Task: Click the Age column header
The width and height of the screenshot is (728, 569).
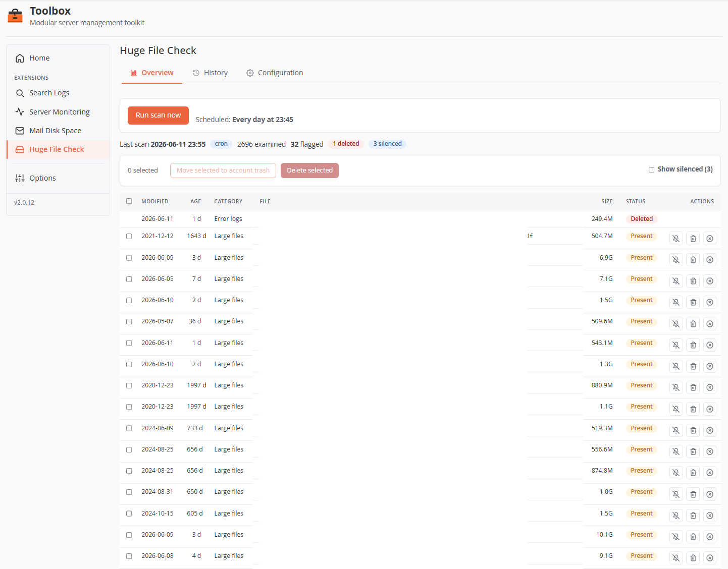Action: point(196,201)
